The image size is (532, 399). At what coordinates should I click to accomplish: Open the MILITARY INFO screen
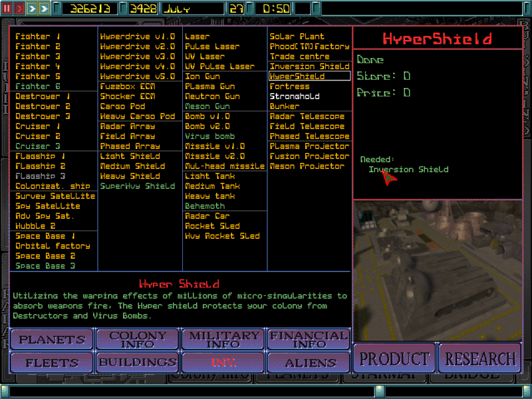click(x=223, y=340)
